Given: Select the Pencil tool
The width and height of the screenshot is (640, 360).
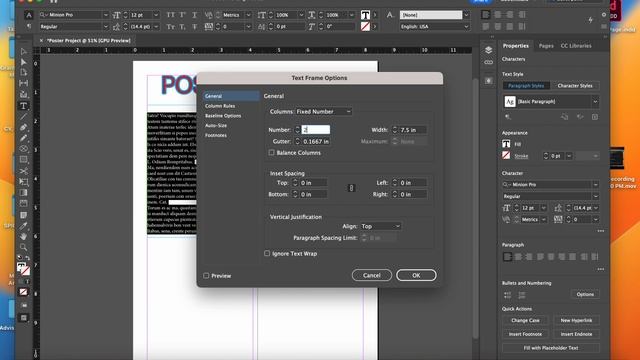Looking at the screenshot, I should tap(23, 138).
